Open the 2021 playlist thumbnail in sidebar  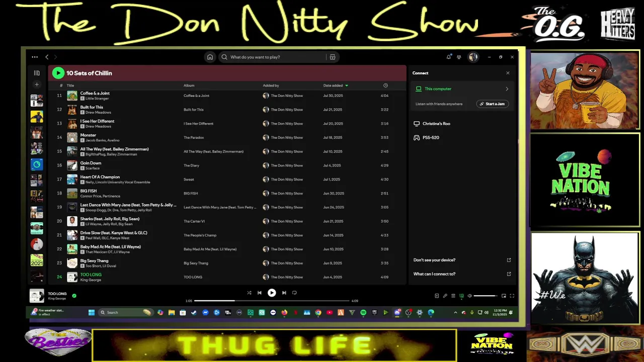pyautogui.click(x=37, y=260)
